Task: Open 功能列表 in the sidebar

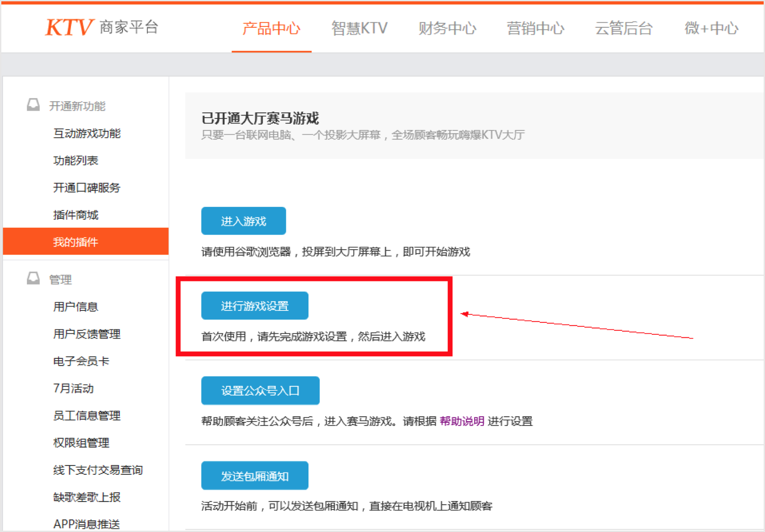Action: [76, 161]
